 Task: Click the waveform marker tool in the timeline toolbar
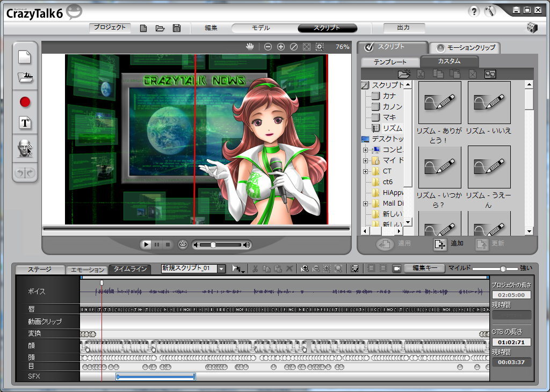coord(238,268)
